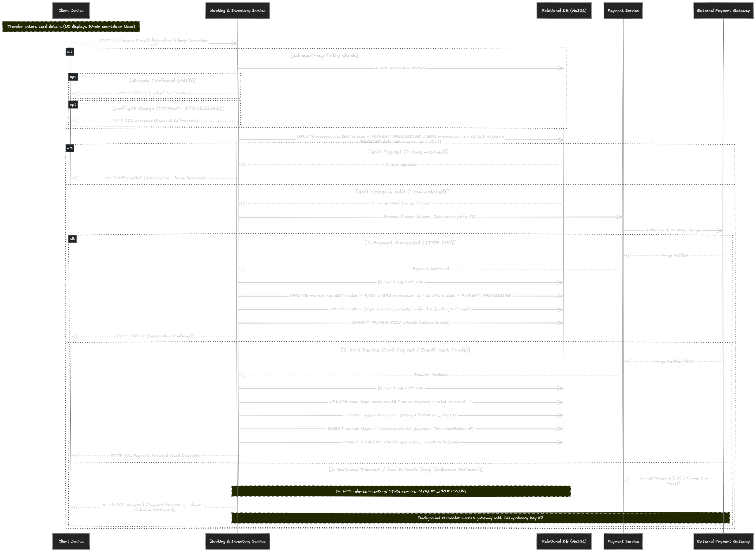
Task: Click the top Relational DB (MySQL) participant box
Action: click(x=564, y=11)
